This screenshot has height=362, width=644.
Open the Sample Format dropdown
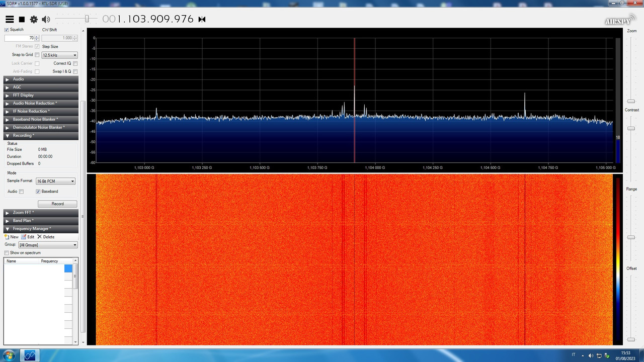click(x=55, y=181)
